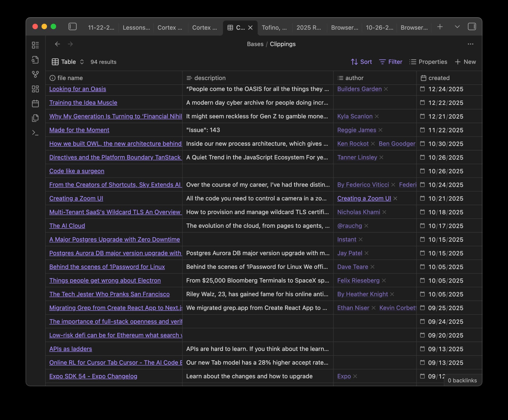Remove the Expo author tag
The image size is (508, 420).
356,376
